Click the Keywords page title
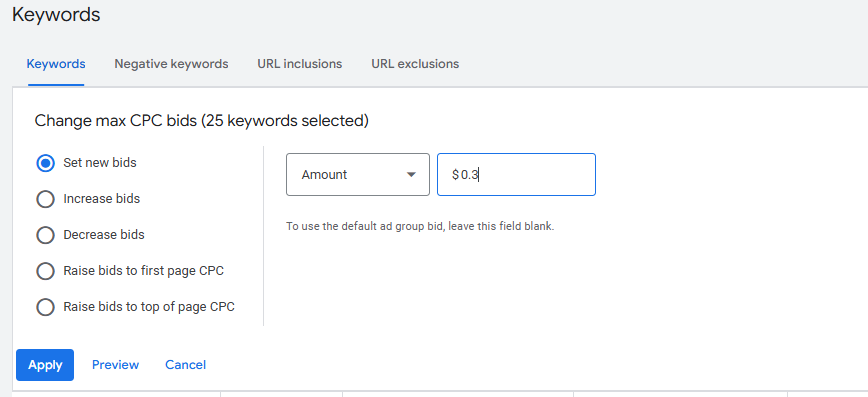This screenshot has width=868, height=397. tap(56, 15)
